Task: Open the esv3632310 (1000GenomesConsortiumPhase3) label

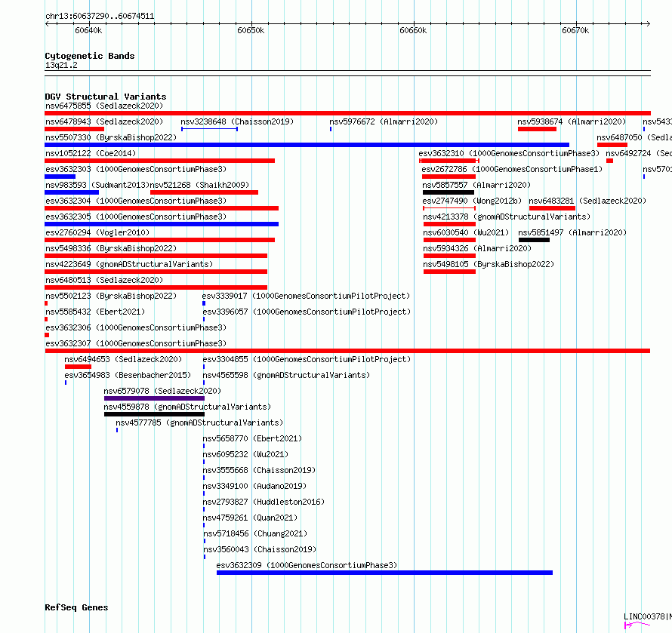Action: (x=509, y=153)
